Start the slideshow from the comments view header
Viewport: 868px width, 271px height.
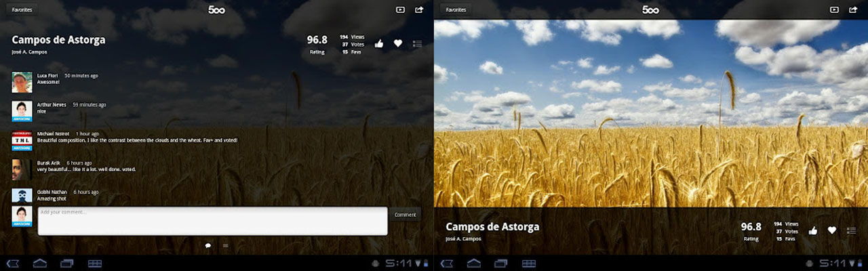point(400,9)
